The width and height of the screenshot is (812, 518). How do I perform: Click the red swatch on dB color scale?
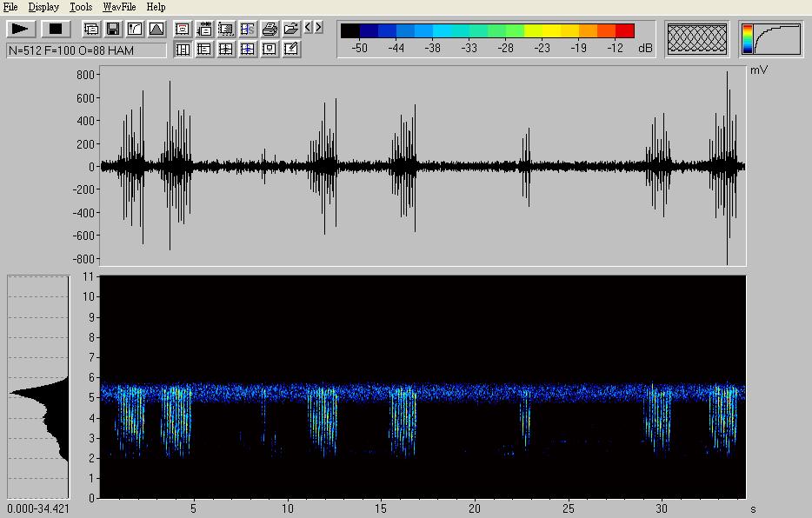tap(625, 31)
